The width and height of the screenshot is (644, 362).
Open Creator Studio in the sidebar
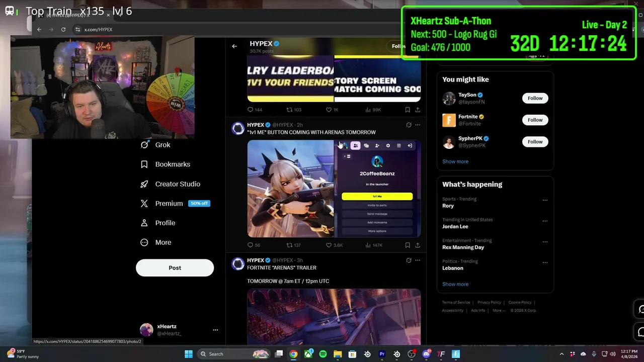(171, 184)
